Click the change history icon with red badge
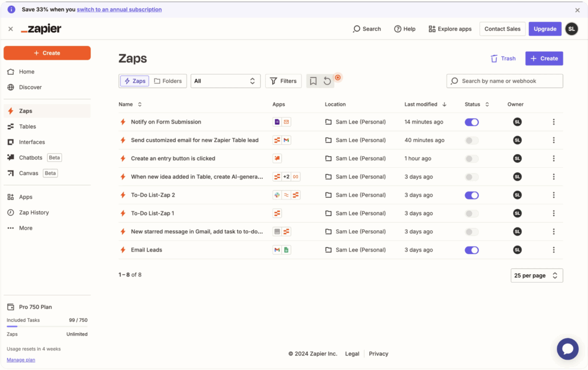The height and width of the screenshot is (370, 588). 326,80
